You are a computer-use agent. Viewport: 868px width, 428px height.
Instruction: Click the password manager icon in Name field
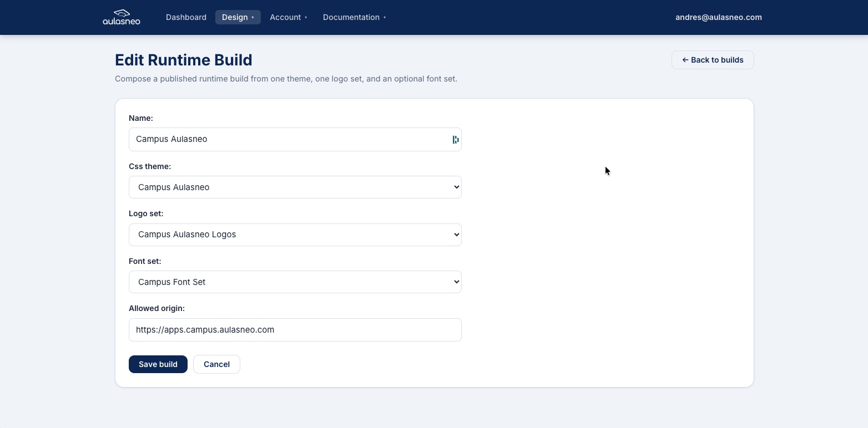456,140
